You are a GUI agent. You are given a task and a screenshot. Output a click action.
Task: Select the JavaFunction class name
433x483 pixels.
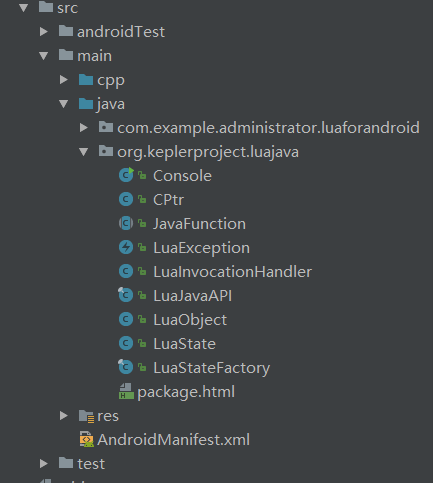[x=199, y=224]
